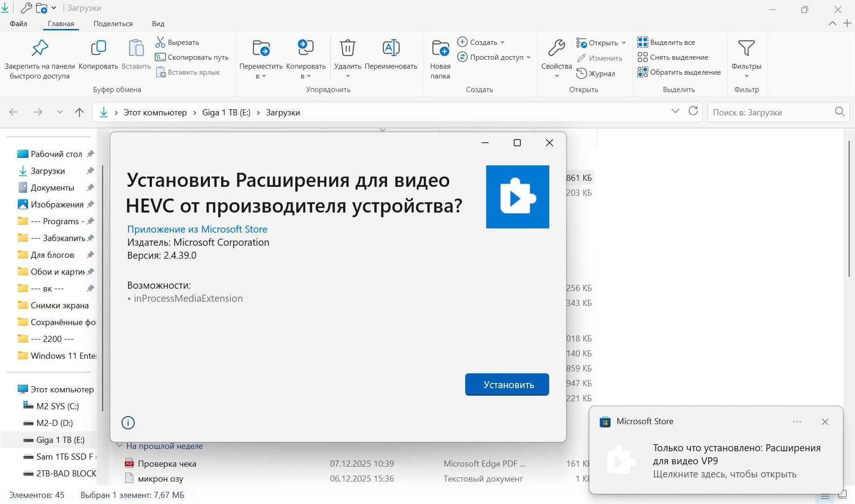
Task: Collapse the На прошлой неделе group
Action: (120, 446)
